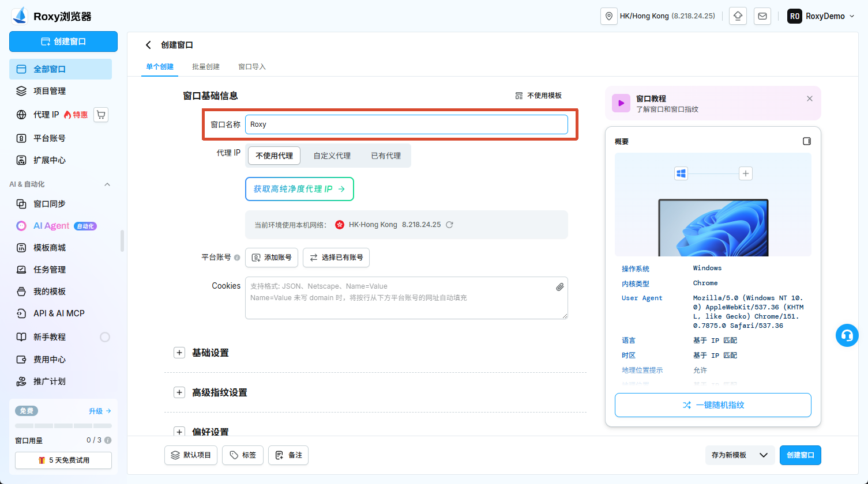This screenshot has width=868, height=484.
Task: Expand the 偏好设置 section
Action: [x=179, y=432]
